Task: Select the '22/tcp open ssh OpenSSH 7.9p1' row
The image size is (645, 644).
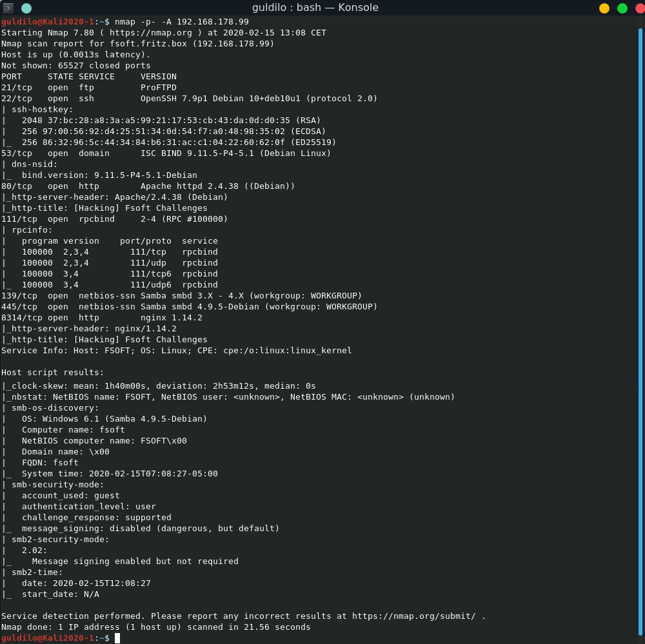Action: pos(189,99)
